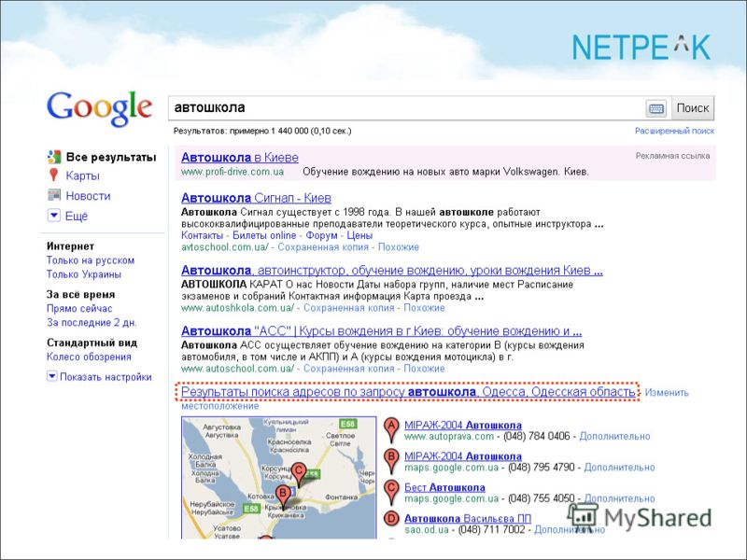Screen dimensions: 747x560
Task: Filter by Только на русском
Action: pos(91,260)
